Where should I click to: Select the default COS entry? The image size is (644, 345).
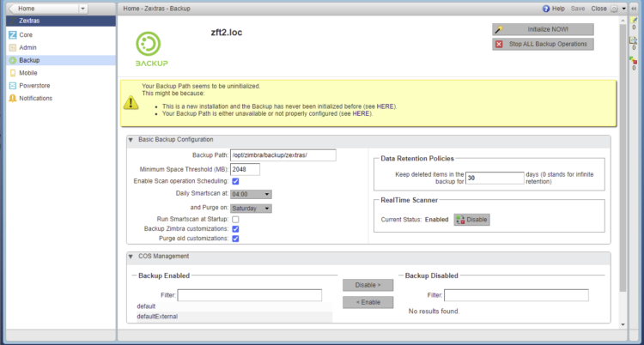coord(234,306)
